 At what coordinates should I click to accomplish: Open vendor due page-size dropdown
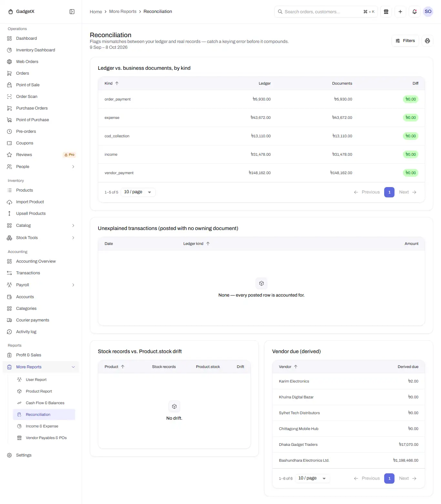[x=313, y=478]
